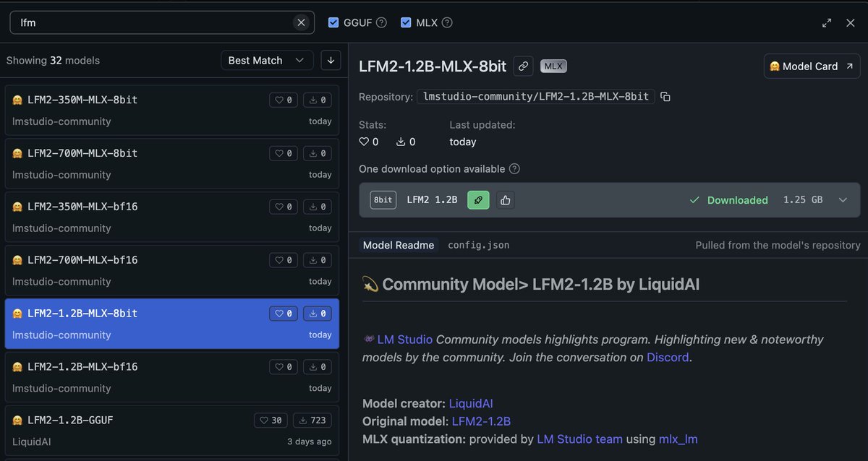Open the LM Studio link in the readme
The height and width of the screenshot is (461, 868).
[405, 339]
